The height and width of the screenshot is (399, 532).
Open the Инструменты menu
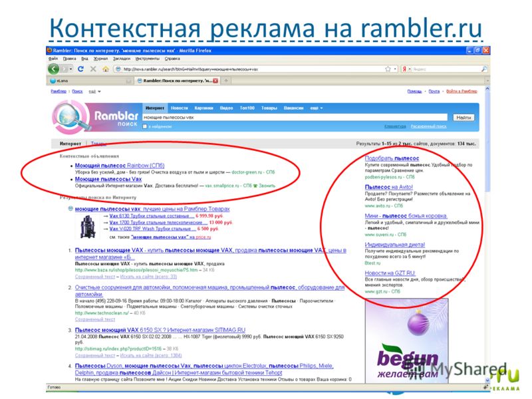tap(147, 59)
